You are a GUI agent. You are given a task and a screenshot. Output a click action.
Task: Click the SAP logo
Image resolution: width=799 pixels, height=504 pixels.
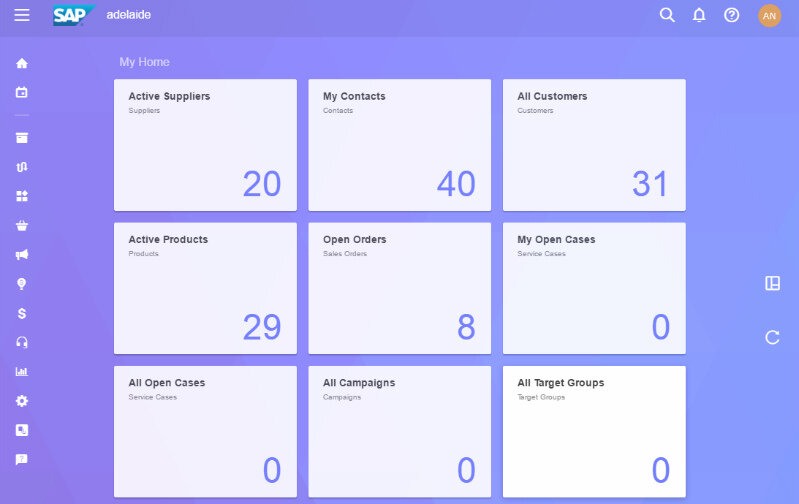point(73,15)
